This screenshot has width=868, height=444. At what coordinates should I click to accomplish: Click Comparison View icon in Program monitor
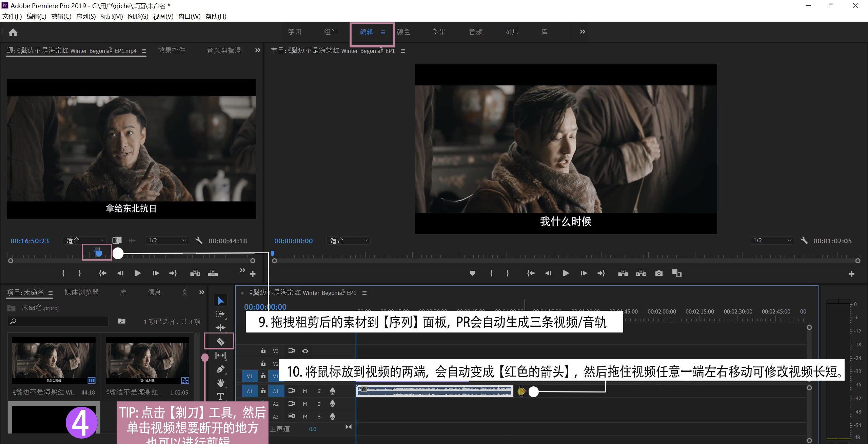click(676, 273)
